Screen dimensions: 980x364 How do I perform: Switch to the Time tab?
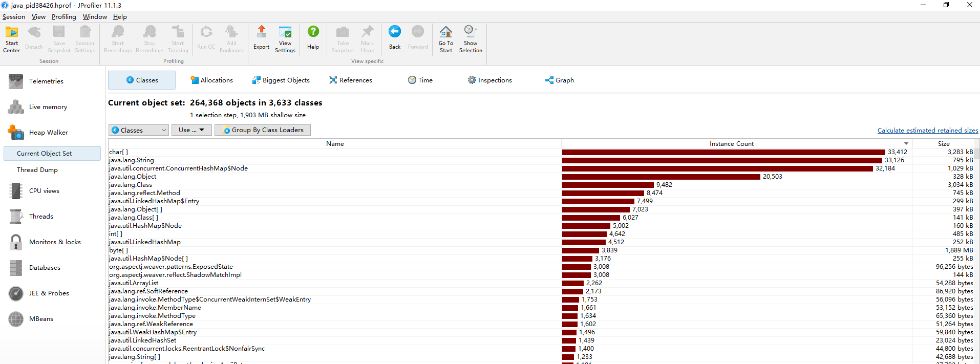(420, 80)
